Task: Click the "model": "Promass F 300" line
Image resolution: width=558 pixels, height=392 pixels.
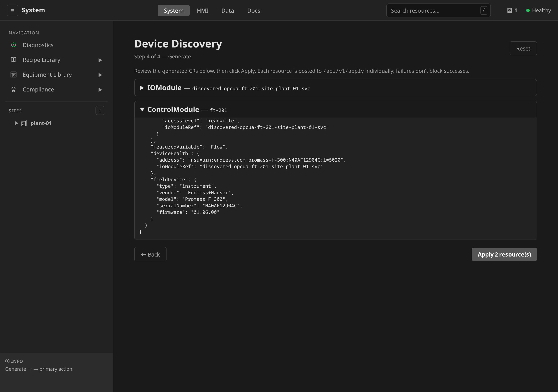Action: click(192, 199)
